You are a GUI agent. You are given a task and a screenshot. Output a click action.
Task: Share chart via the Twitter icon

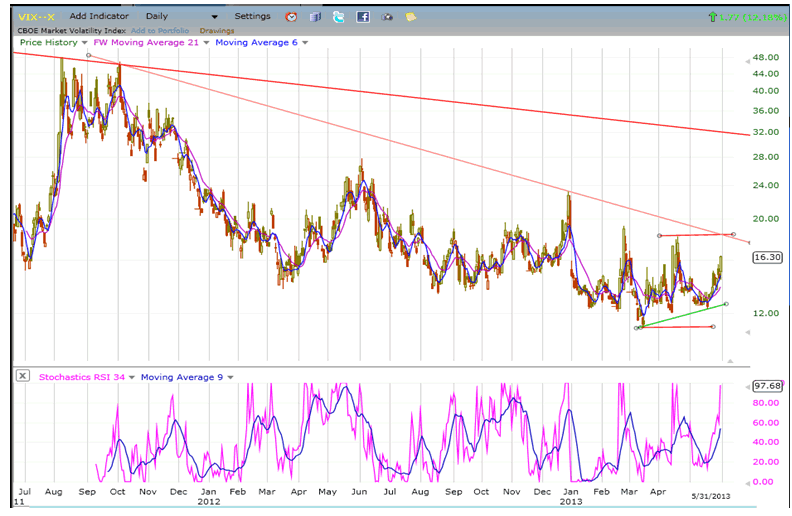coord(339,17)
